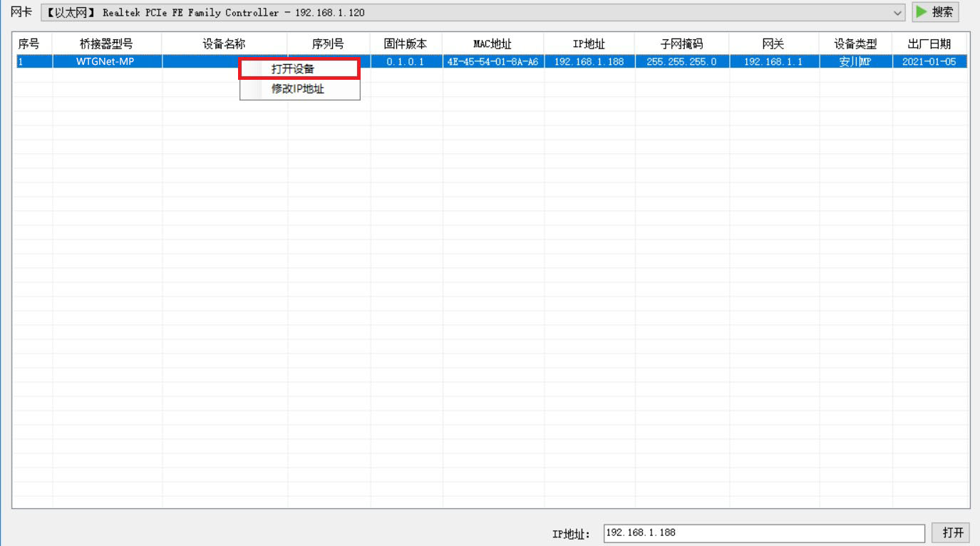Viewport: 980px width, 546px height.
Task: Click the 设备类型 column header
Action: 855,43
